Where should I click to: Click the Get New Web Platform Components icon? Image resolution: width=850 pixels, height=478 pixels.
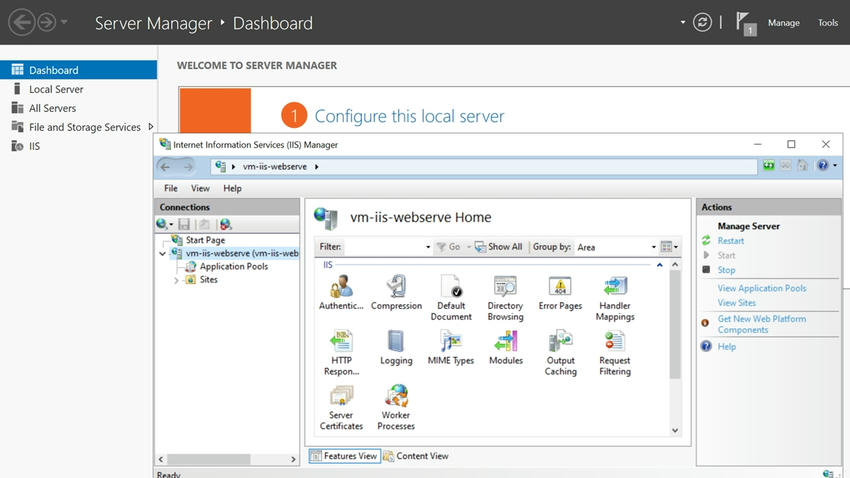705,323
